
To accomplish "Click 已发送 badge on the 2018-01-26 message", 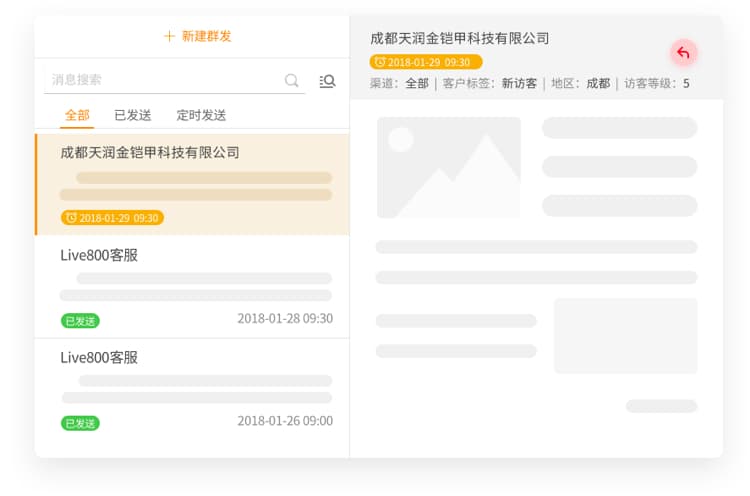I will pyautogui.click(x=81, y=422).
